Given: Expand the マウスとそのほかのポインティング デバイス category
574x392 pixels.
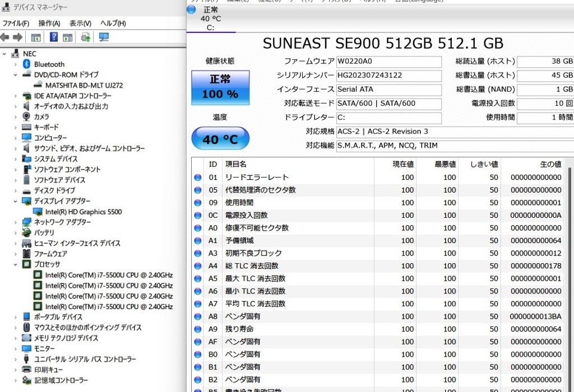Looking at the screenshot, I should [15, 328].
